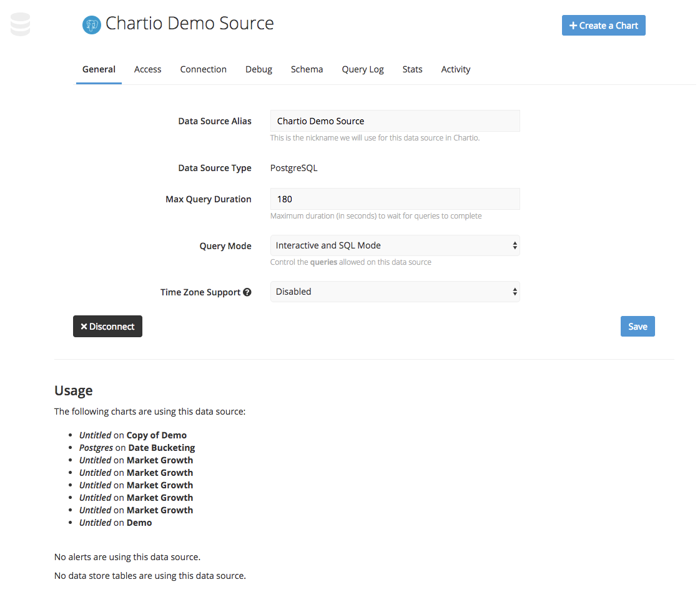Screen dimensions: 700x592
Task: Go to the Connection tab
Action: pyautogui.click(x=204, y=69)
